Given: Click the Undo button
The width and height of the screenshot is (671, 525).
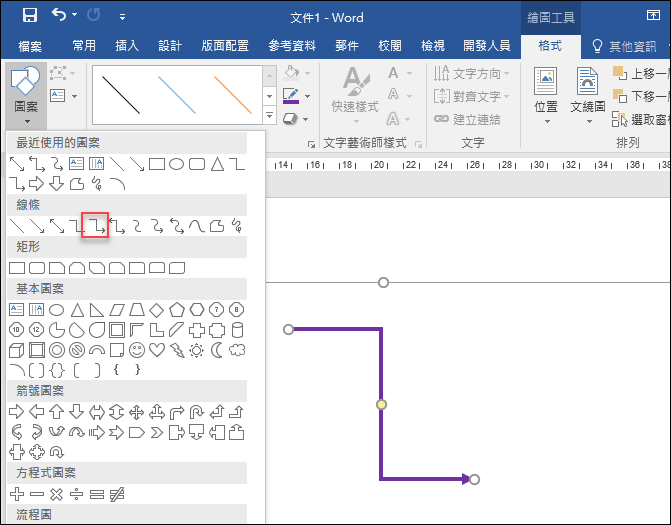Looking at the screenshot, I should [x=58, y=16].
